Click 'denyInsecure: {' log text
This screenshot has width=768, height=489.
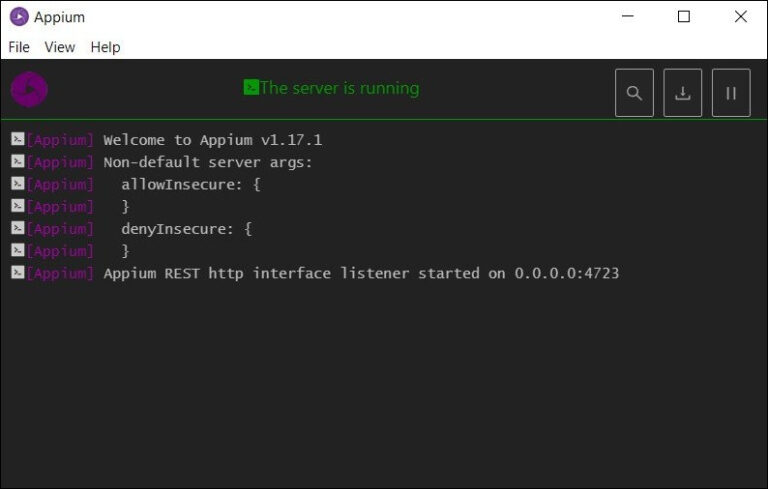[x=187, y=229]
